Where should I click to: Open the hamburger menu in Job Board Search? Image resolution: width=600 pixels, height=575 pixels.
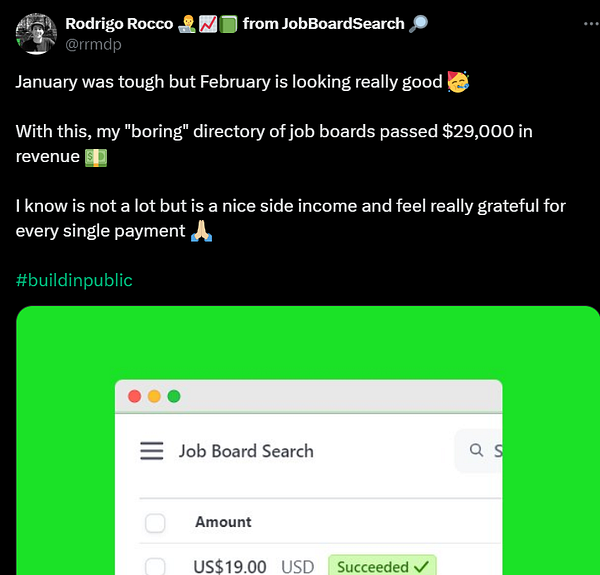(152, 451)
